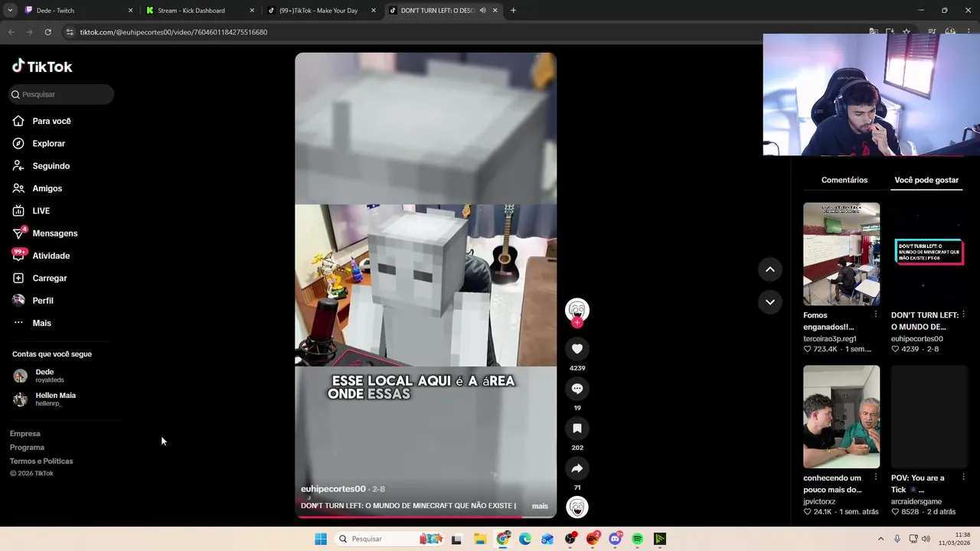Open terceirao3p.reg1 creator link
Screen dimensions: 980x551
click(830, 338)
